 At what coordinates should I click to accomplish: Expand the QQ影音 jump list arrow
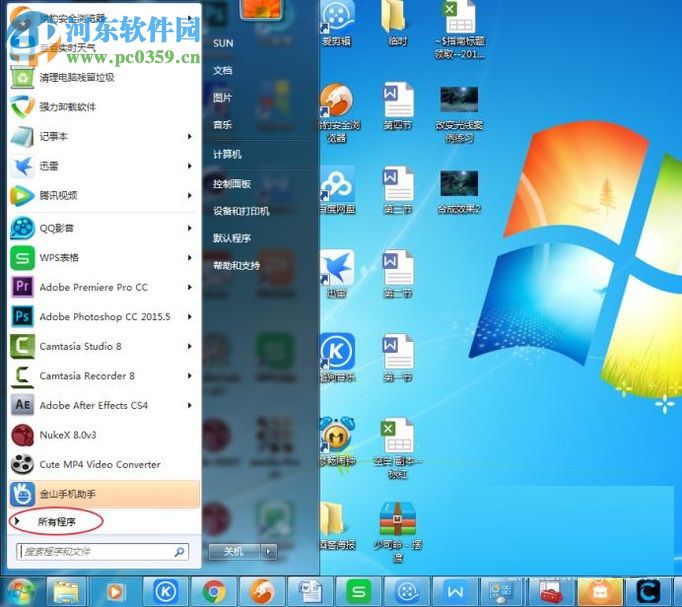[x=190, y=228]
